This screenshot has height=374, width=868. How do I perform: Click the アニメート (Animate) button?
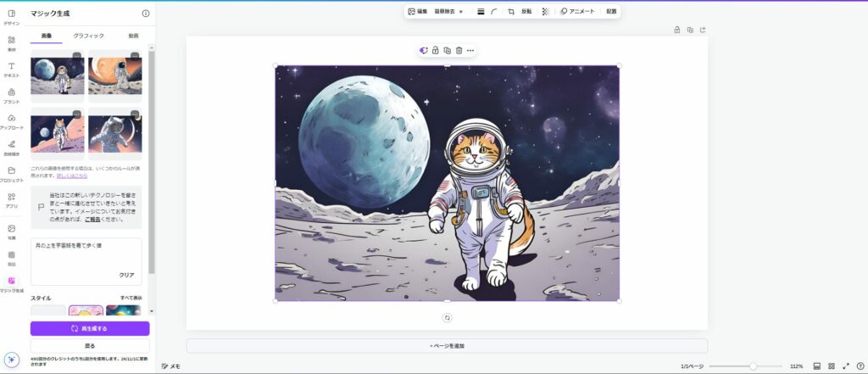tap(577, 12)
